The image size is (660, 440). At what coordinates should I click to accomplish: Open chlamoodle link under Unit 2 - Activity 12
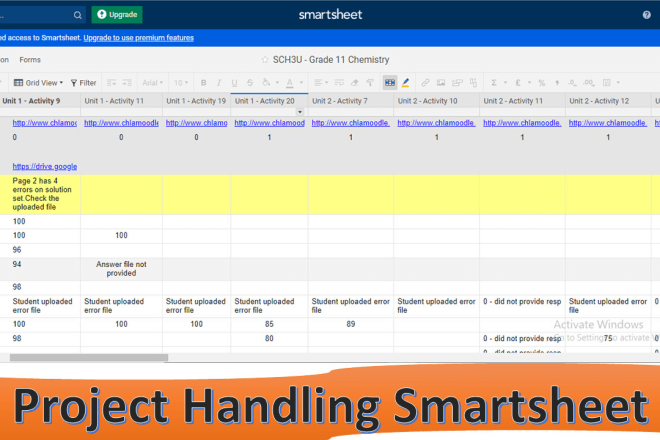(x=608, y=123)
